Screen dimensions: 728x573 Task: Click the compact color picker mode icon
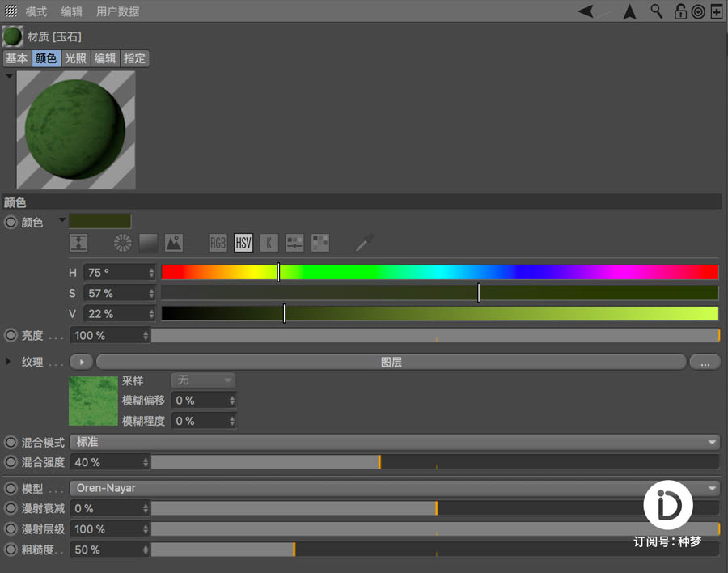[x=78, y=243]
